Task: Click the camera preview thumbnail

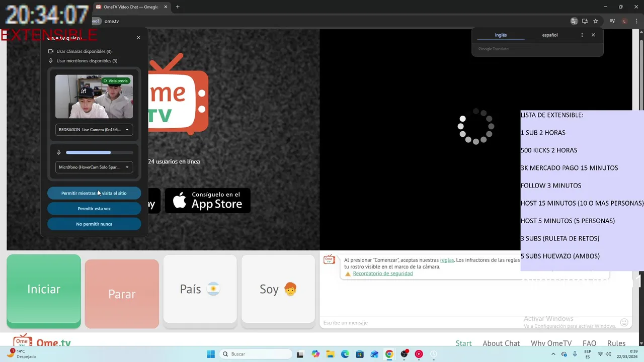Action: coord(94,97)
